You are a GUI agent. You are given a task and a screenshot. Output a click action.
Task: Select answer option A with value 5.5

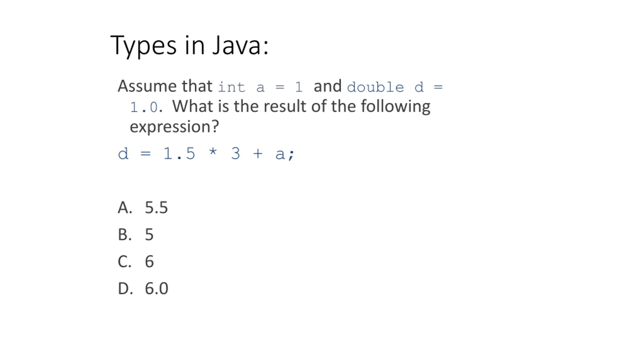tap(143, 207)
